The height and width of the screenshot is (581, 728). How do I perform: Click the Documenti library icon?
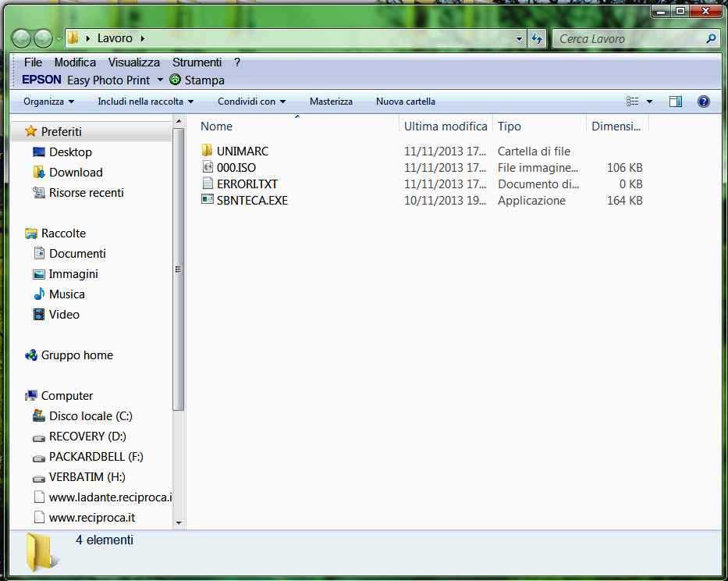coord(40,253)
